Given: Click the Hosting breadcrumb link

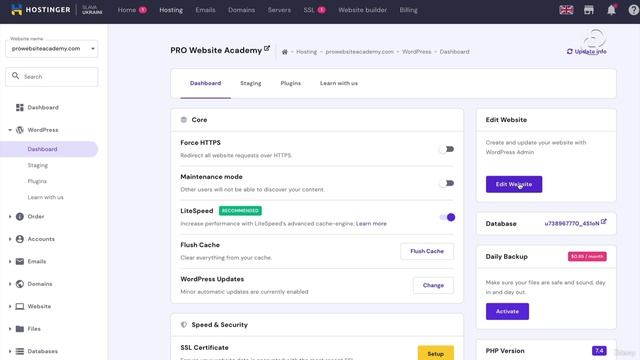Looking at the screenshot, I should coord(307,52).
